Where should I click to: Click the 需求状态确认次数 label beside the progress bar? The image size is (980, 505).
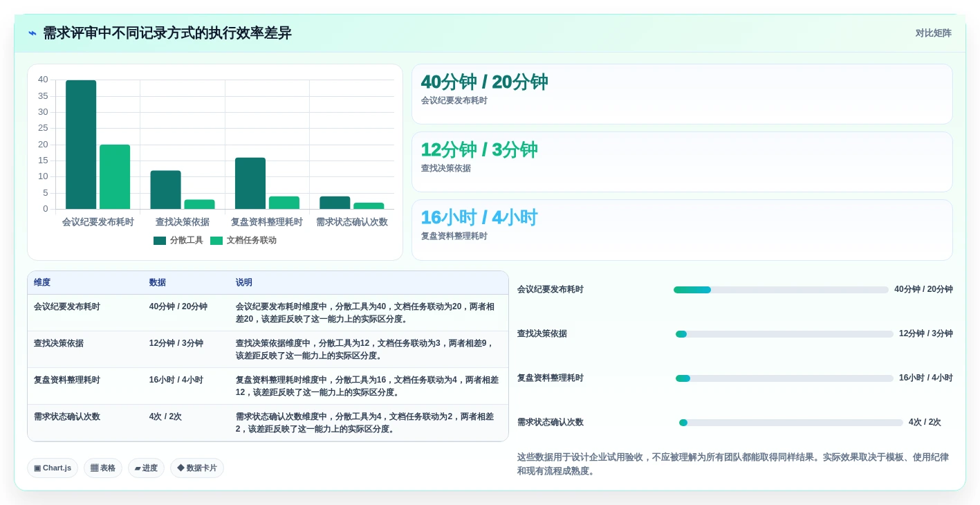pyautogui.click(x=551, y=422)
